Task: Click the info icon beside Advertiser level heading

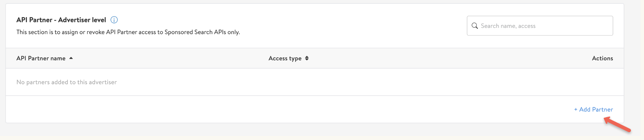Action: coord(114,20)
